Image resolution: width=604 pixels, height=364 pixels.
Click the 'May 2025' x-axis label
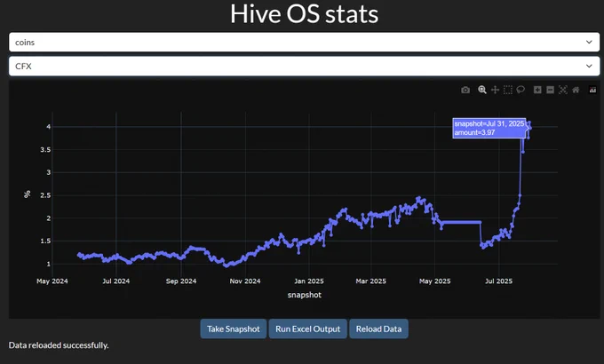coord(434,281)
